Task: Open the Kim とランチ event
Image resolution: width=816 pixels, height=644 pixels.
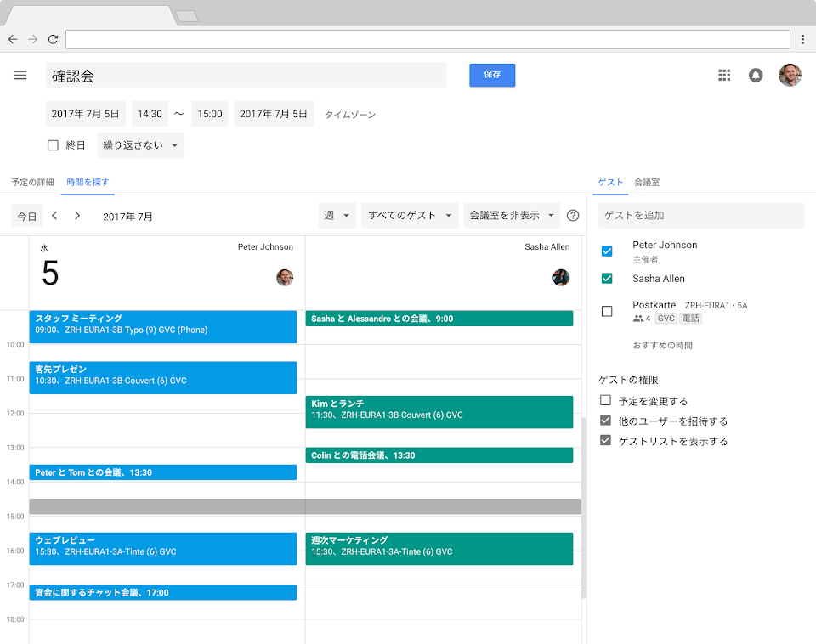Action: 439,412
